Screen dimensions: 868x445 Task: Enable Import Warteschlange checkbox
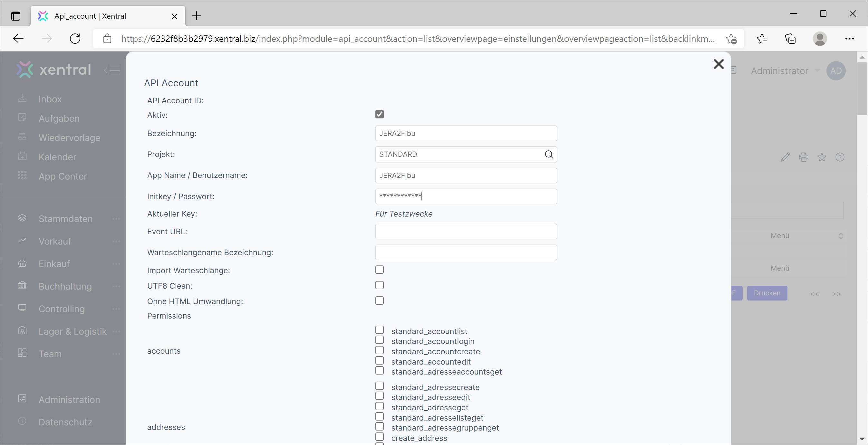(x=380, y=270)
